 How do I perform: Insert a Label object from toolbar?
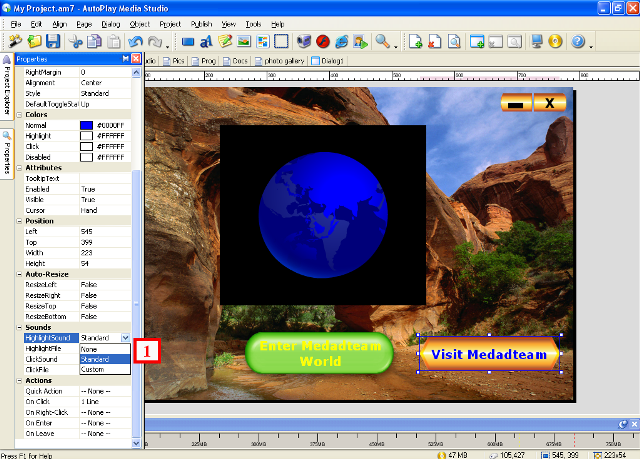click(x=207, y=42)
